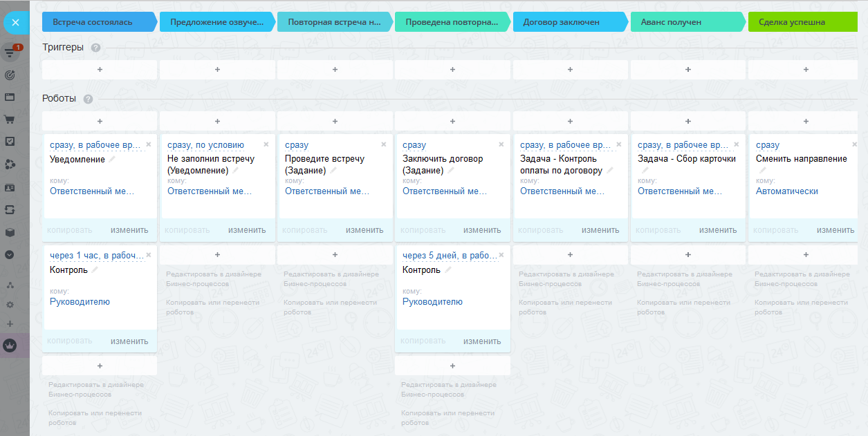Open 'через 5 дней' delay setting
Viewport: 868px width, 436px height.
pos(450,256)
